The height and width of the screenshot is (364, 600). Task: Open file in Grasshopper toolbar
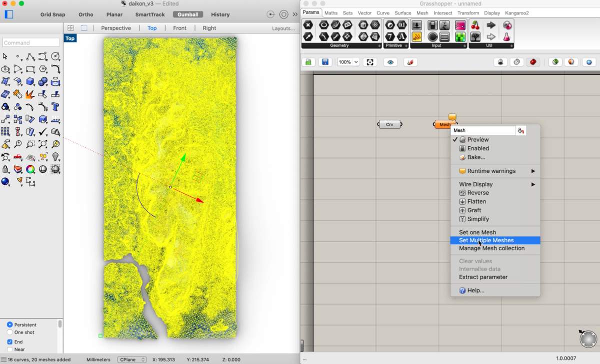tap(308, 62)
